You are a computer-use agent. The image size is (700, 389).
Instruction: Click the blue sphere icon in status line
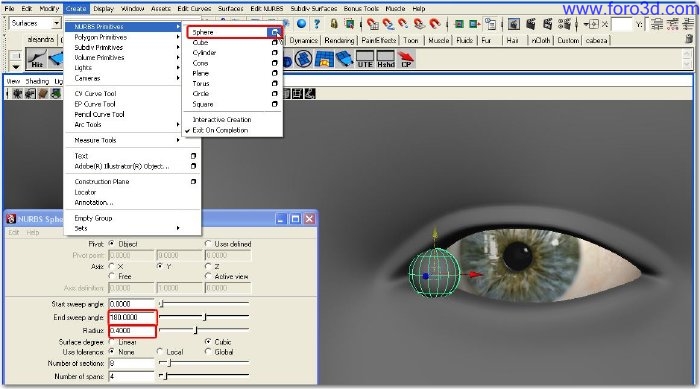tap(302, 24)
